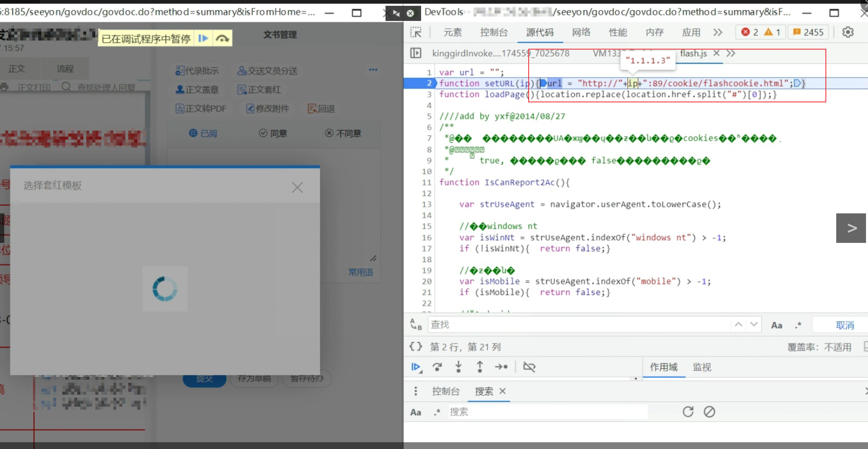Open drawer three-dot menu beside 控制台

(415, 391)
